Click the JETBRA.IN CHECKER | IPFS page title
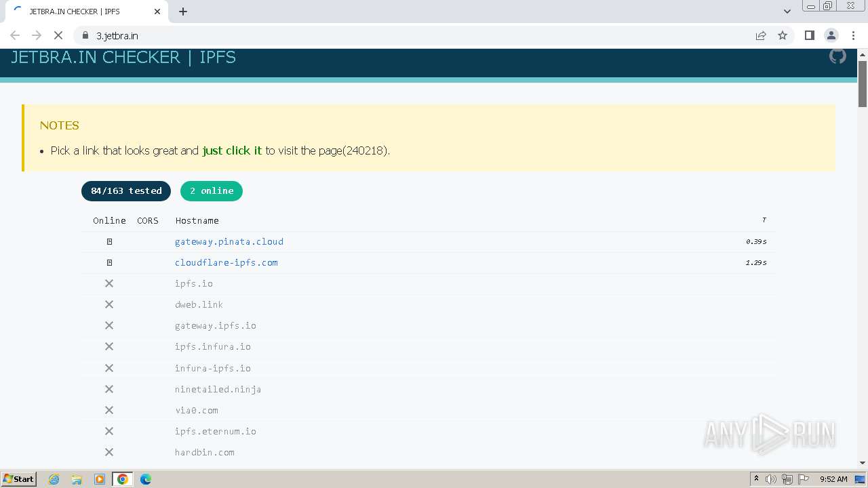This screenshot has width=868, height=488. [123, 57]
